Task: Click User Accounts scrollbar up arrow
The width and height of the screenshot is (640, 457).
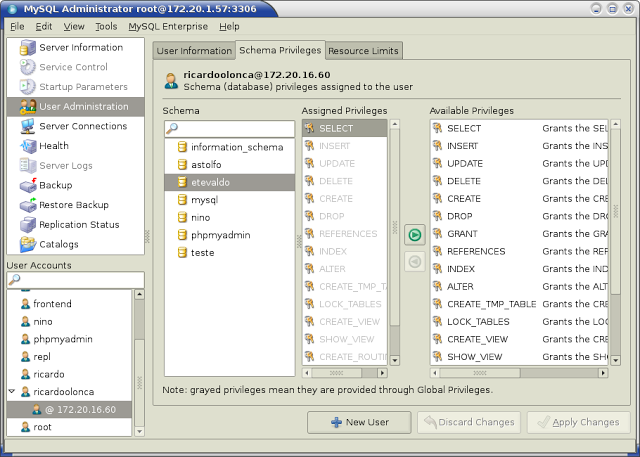Action: (x=139, y=294)
